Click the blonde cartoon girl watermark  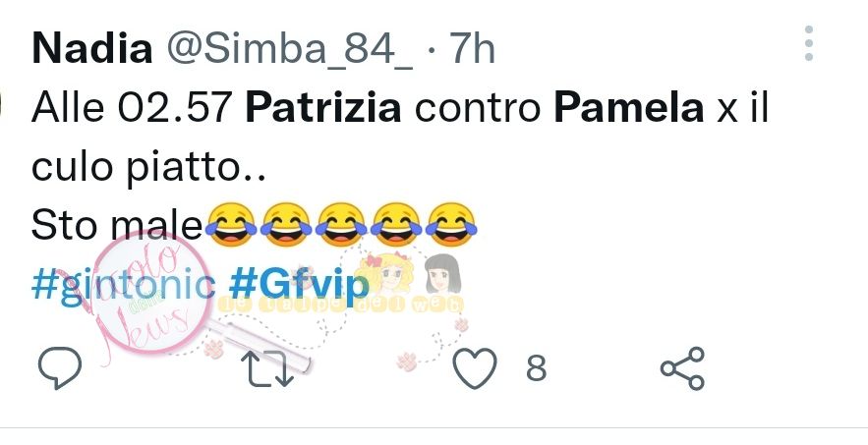tap(387, 273)
